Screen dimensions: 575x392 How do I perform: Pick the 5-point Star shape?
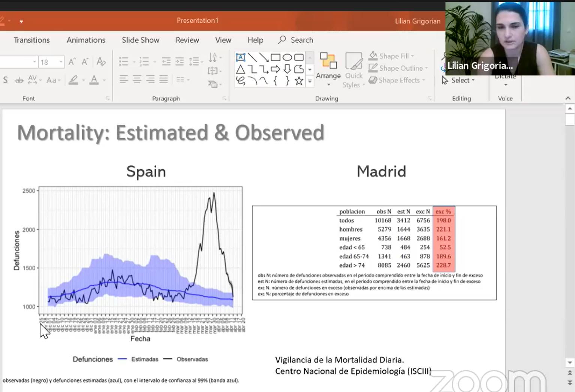tap(299, 81)
